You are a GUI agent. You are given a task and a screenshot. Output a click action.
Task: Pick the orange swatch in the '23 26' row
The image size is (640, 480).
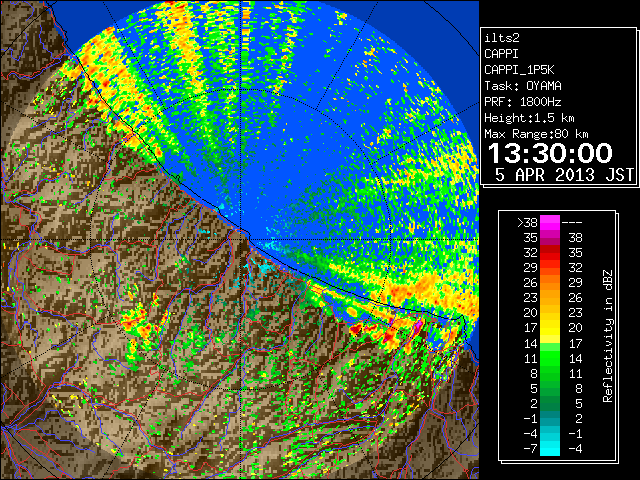pyautogui.click(x=550, y=298)
